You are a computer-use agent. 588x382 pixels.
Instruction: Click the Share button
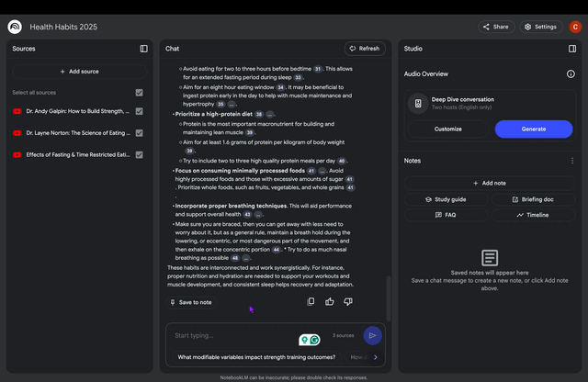pos(496,27)
